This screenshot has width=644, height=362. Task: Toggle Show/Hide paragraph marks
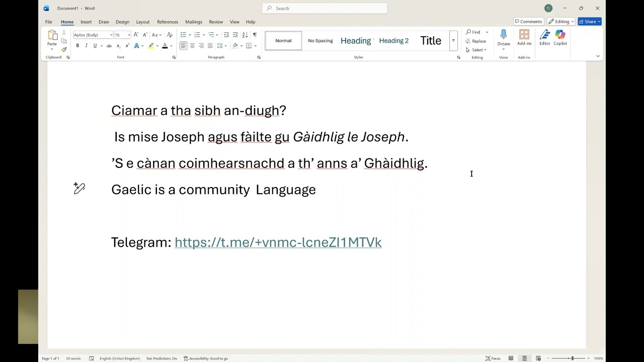click(x=255, y=35)
